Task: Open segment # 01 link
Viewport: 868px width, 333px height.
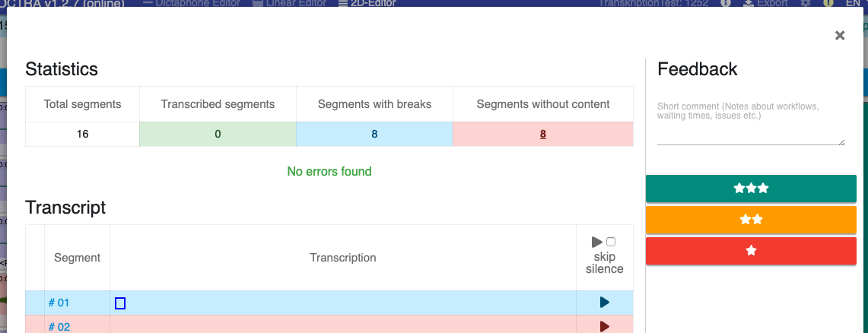Action: (59, 303)
